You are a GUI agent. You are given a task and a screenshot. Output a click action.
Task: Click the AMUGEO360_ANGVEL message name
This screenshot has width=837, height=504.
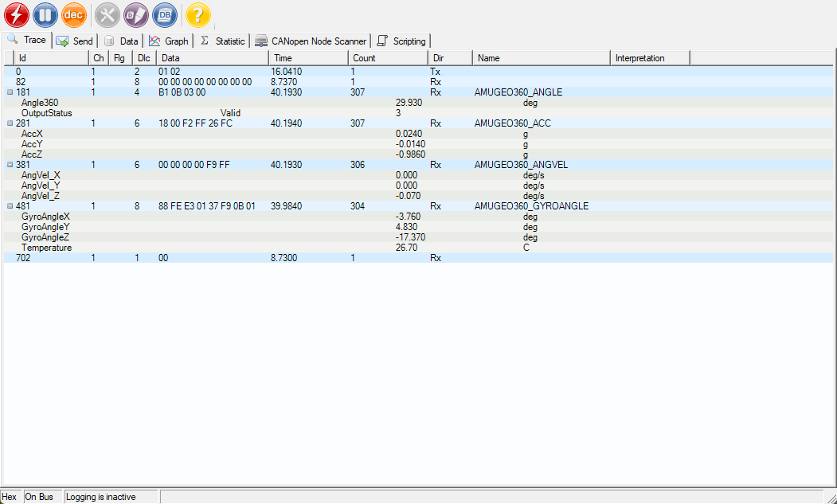click(x=521, y=165)
